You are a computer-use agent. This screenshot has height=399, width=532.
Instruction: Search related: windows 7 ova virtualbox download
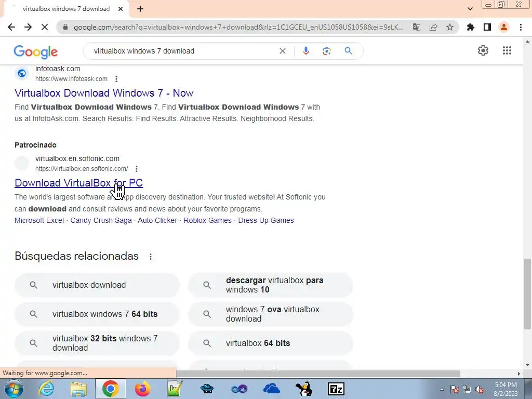pyautogui.click(x=271, y=314)
